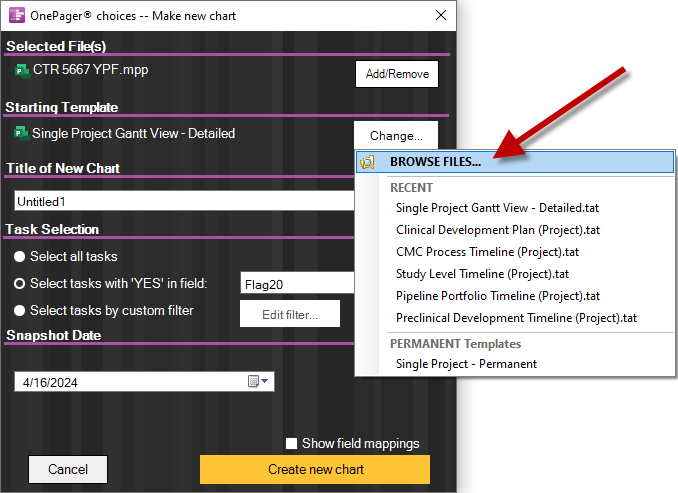
Task: Open the calendar picker icon for snapshot date
Action: [x=254, y=381]
